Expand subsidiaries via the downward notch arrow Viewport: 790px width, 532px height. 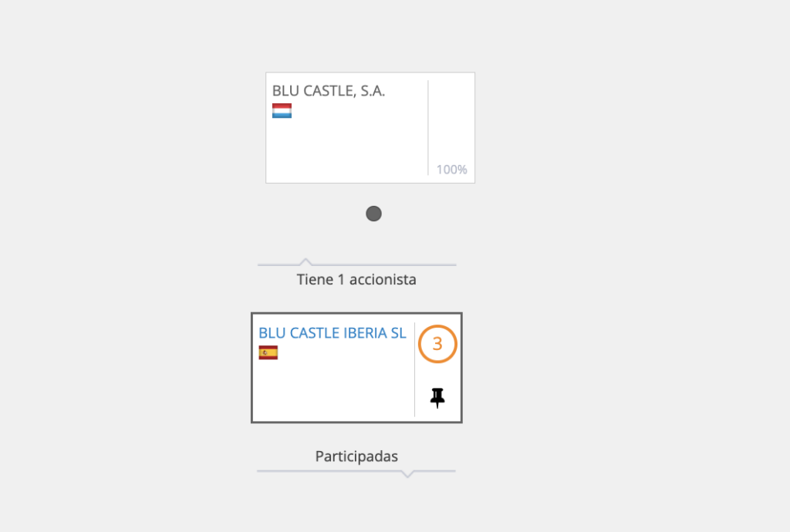click(408, 473)
